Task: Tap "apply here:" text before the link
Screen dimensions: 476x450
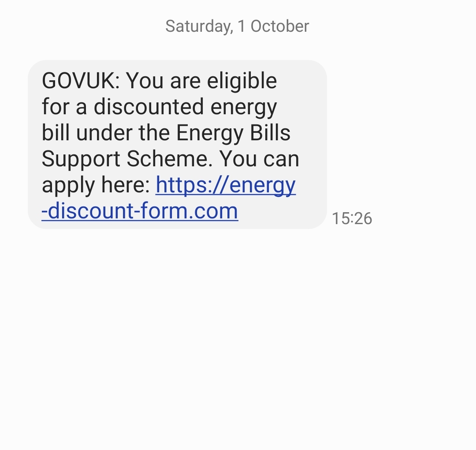Action: (96, 185)
